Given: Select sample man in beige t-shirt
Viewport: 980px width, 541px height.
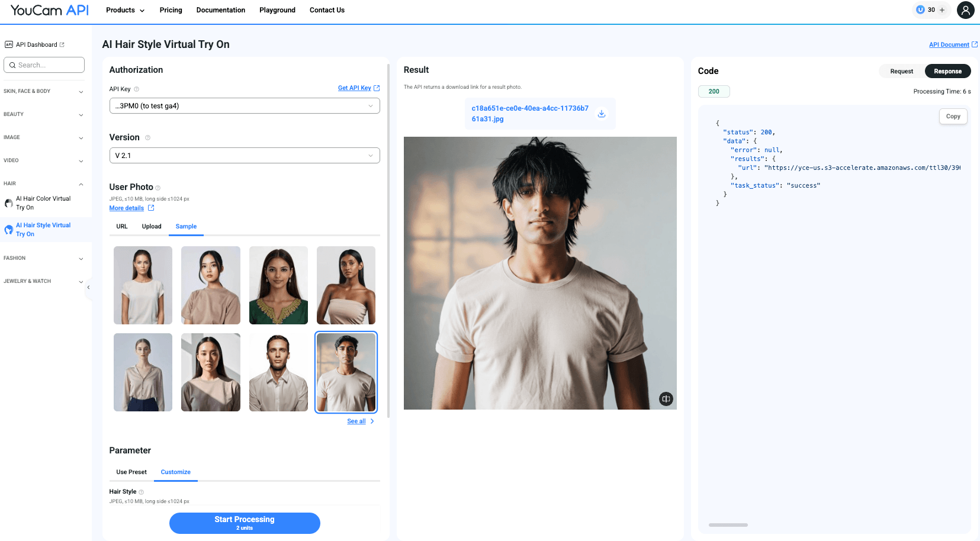Looking at the screenshot, I should [346, 372].
